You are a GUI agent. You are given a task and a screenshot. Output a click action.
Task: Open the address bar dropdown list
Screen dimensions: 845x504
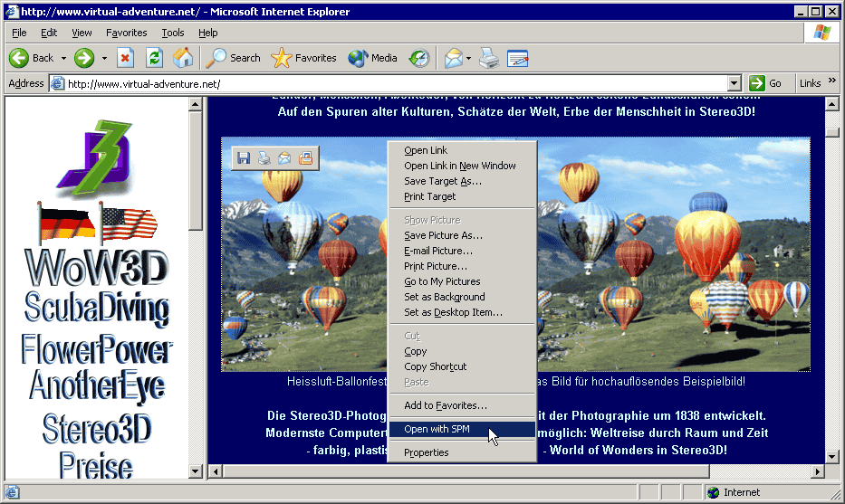click(x=734, y=83)
